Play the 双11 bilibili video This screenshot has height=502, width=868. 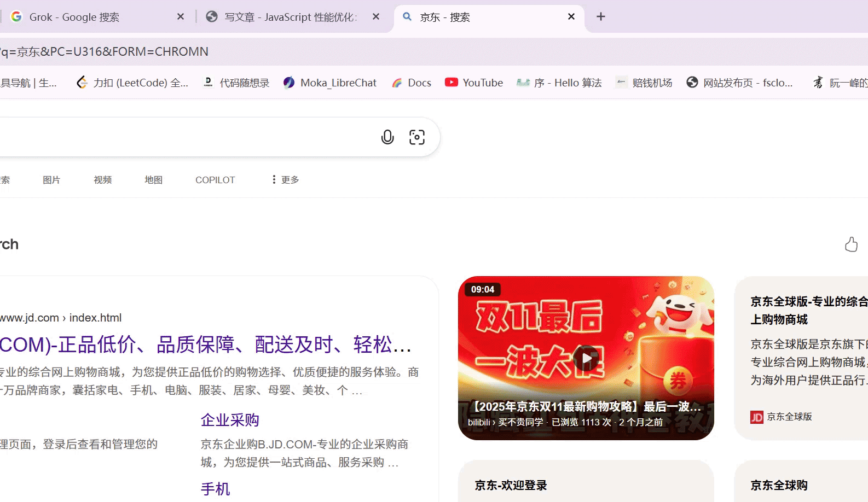pyautogui.click(x=586, y=358)
